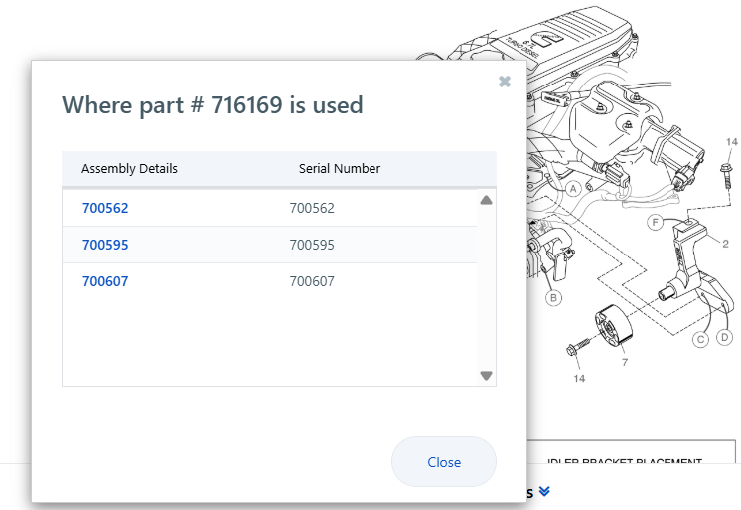741x510 pixels.
Task: Open assembly link 700595
Action: coord(105,245)
